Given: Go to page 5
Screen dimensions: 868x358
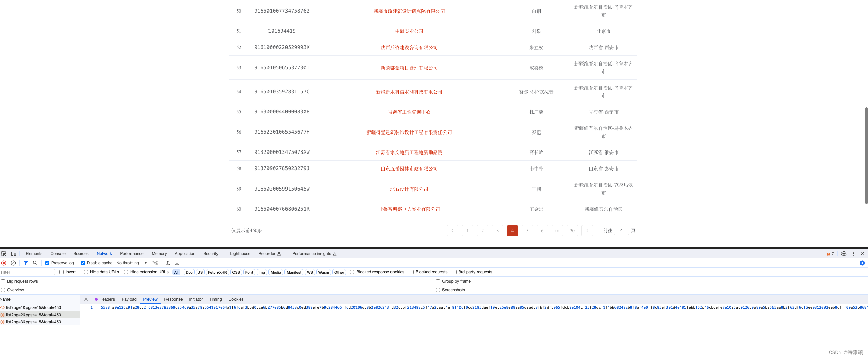Looking at the screenshot, I should (527, 231).
